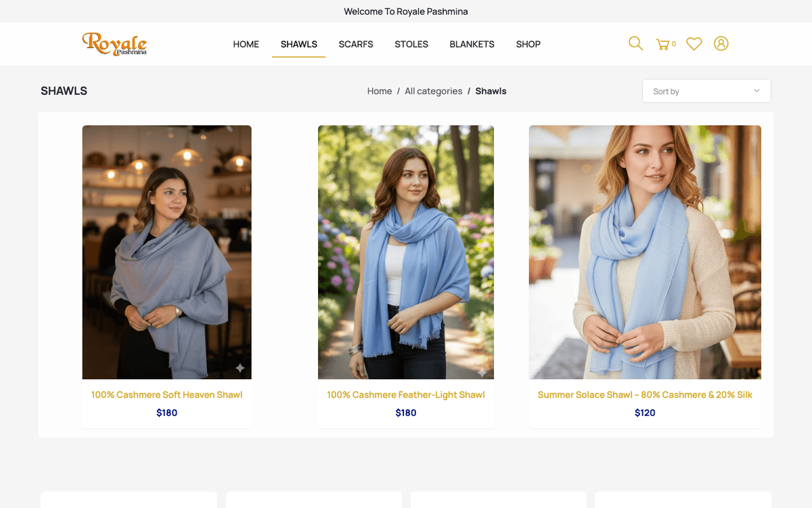View the Summer Solace Shawl product image
This screenshot has height=508, width=812.
point(645,252)
